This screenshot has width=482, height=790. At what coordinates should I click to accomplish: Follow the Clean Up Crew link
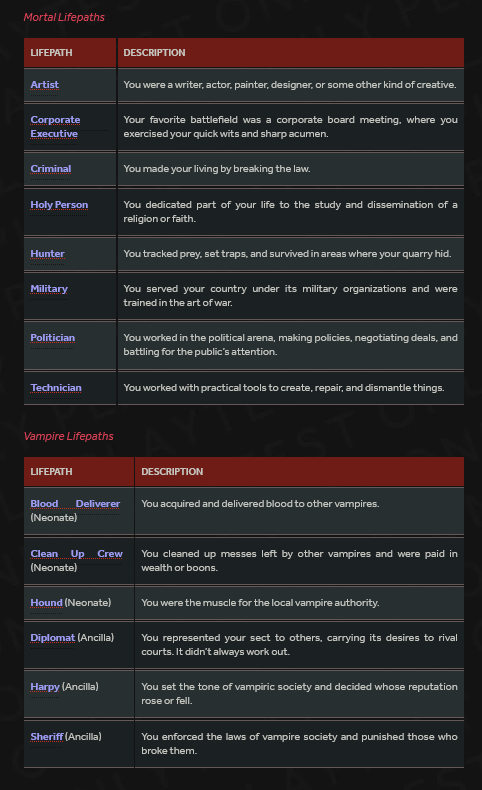pos(77,553)
